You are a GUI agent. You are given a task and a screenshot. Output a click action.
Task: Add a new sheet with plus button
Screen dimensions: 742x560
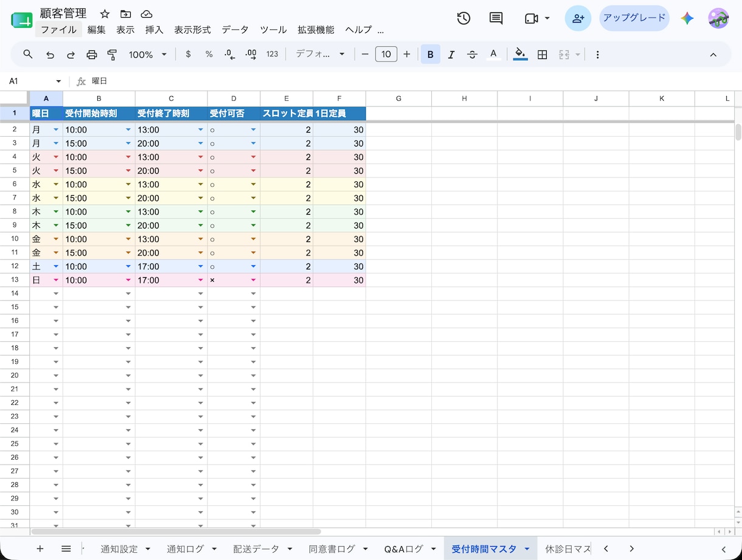40,548
